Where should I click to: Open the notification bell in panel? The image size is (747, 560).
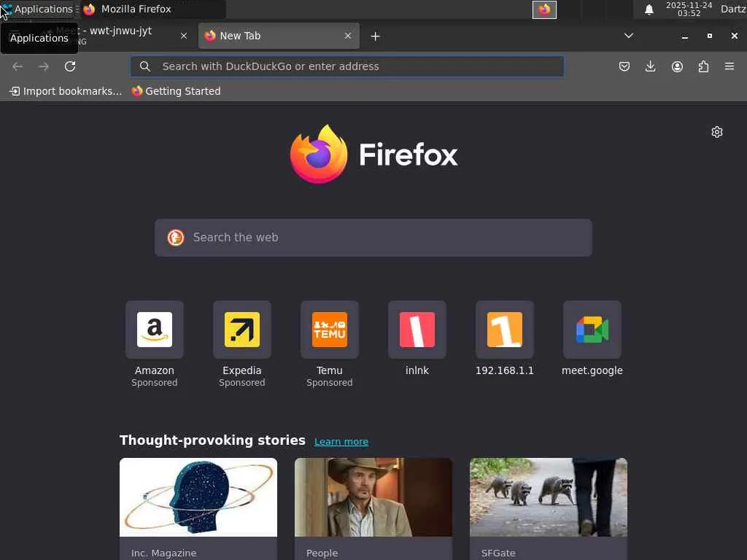[649, 9]
